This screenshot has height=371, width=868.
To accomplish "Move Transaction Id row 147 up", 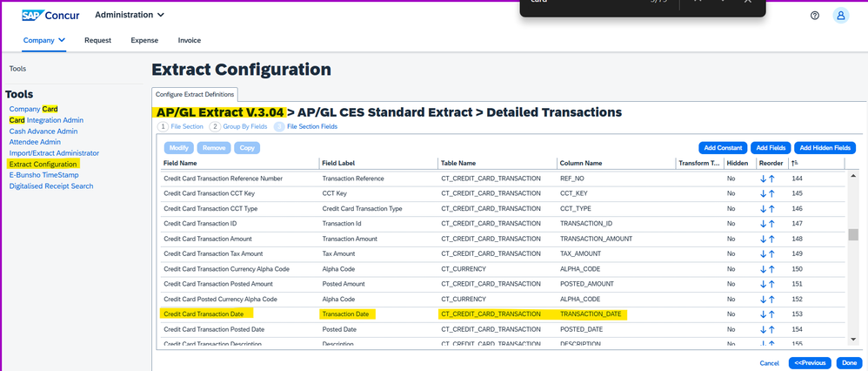I will (x=771, y=224).
